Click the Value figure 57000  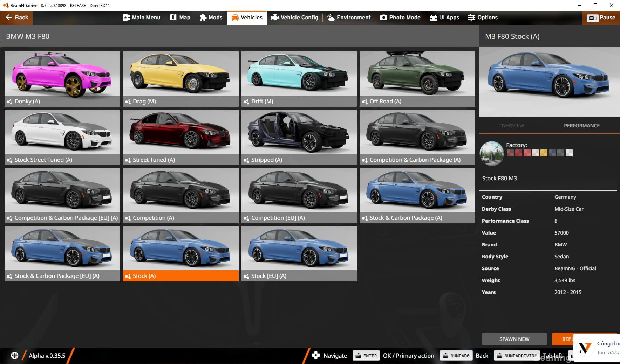click(x=561, y=233)
